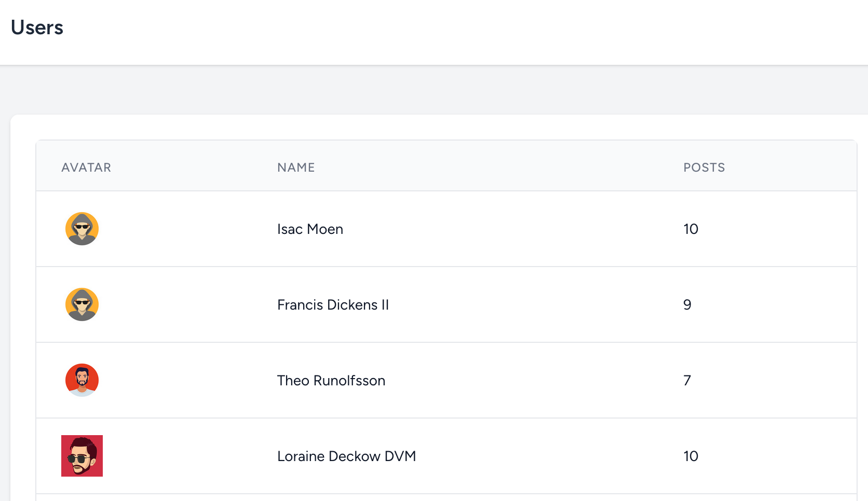Click the Users page heading
Image resolution: width=868 pixels, height=501 pixels.
37,27
